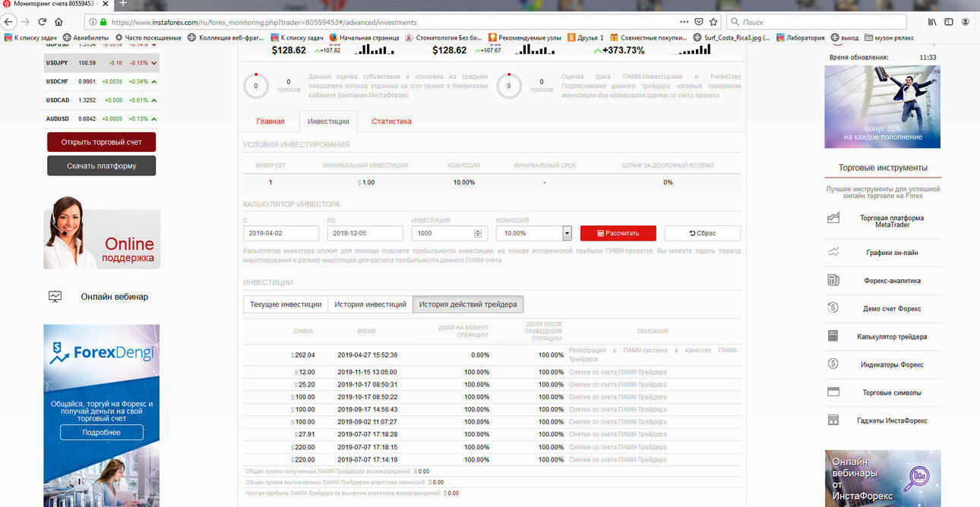Click the 'Время' column header
Image resolution: width=980 pixels, height=507 pixels.
tap(366, 331)
